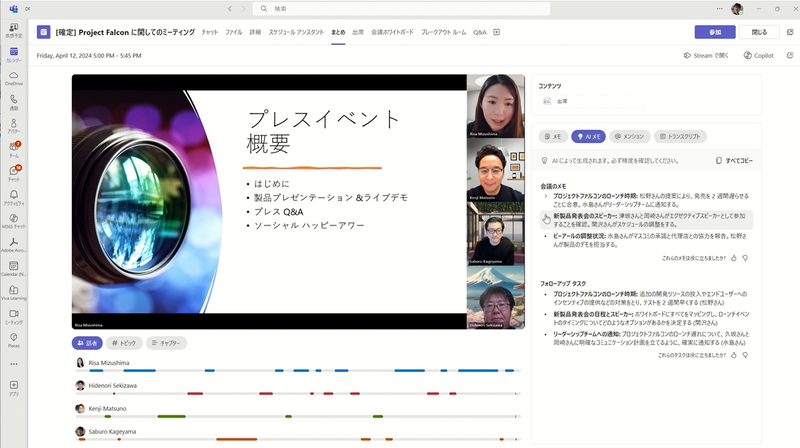Open the Apps plus icon in the sidebar
Screen dimensions: 800x448
pyautogui.click(x=14, y=388)
